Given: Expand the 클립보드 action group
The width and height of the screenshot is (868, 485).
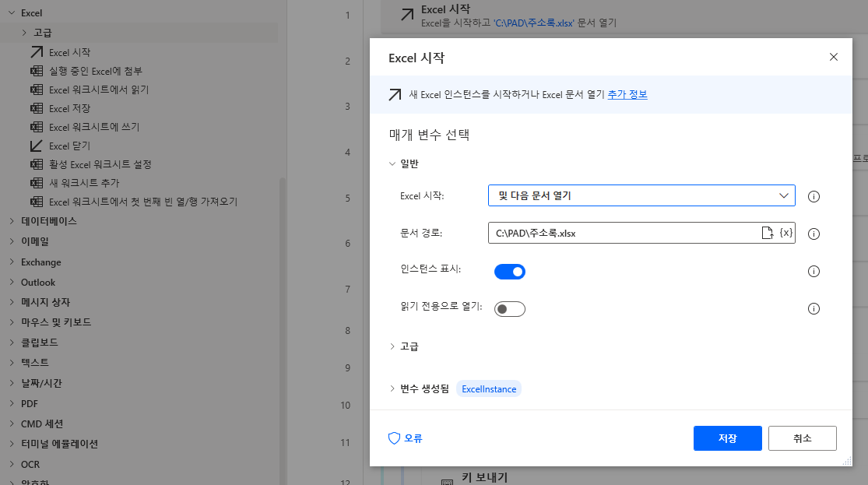Looking at the screenshot, I should pyautogui.click(x=12, y=343).
